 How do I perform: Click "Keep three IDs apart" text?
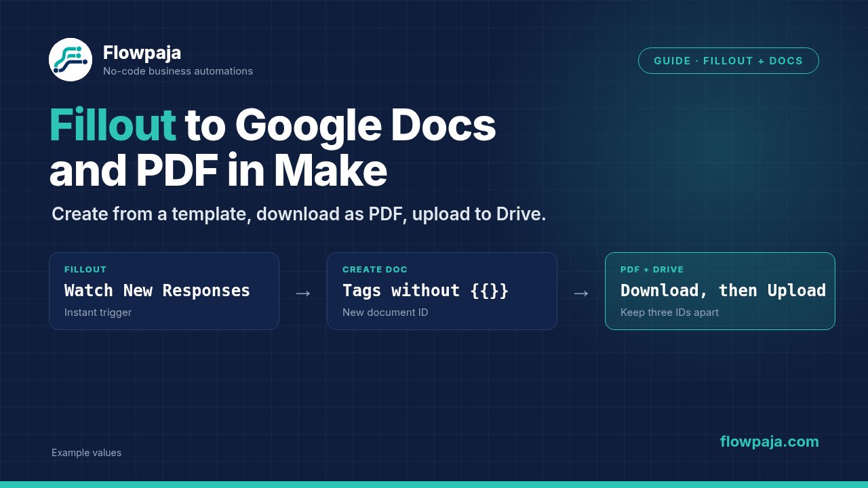[669, 312]
